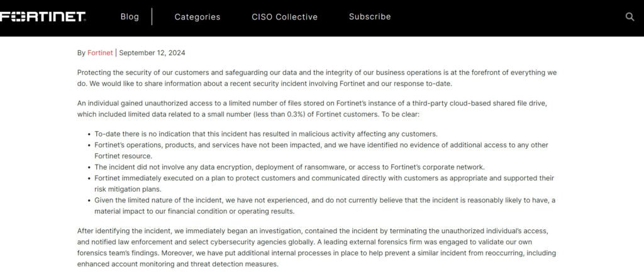
Task: Click the September 12, 2024 date
Action: click(x=152, y=53)
